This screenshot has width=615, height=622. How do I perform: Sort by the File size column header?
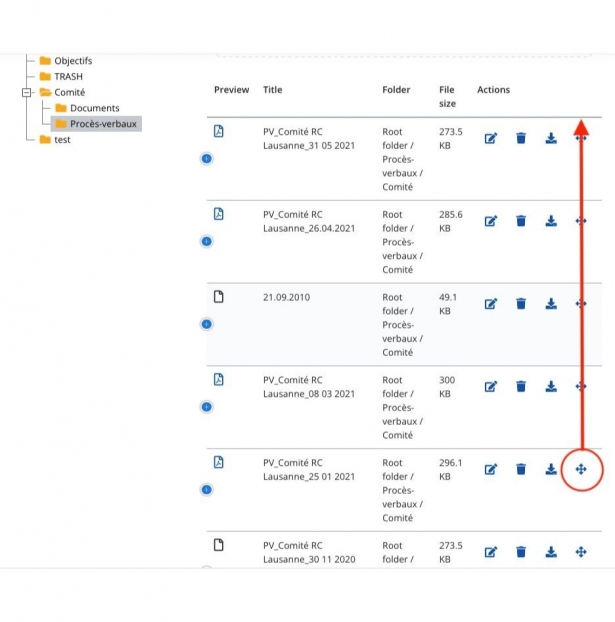446,96
